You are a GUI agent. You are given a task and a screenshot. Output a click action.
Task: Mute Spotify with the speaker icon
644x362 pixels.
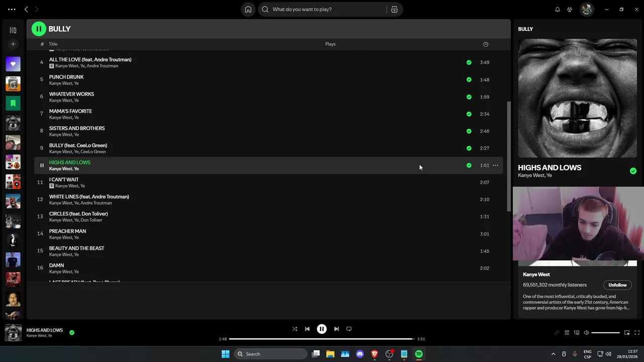click(x=586, y=333)
